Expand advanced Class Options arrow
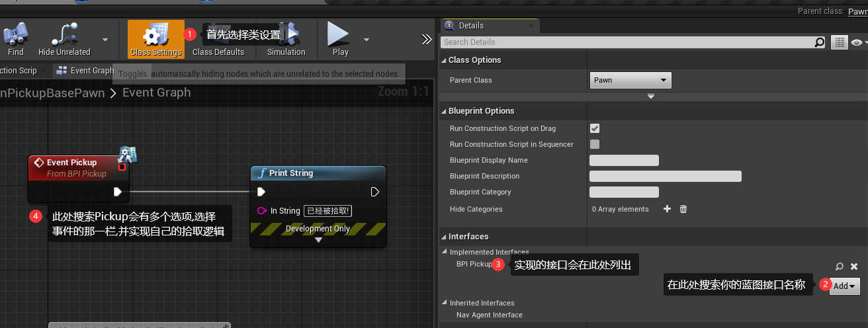This screenshot has width=868, height=328. [x=651, y=97]
